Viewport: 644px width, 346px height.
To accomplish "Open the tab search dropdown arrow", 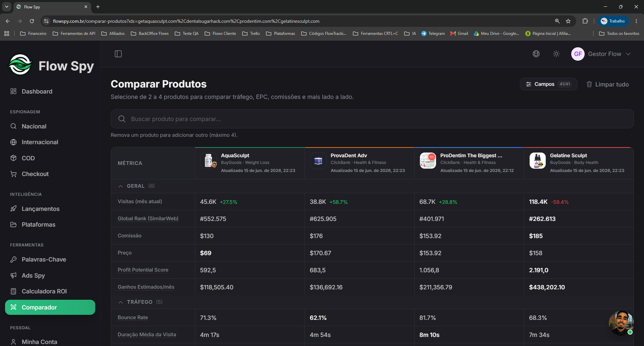I will [x=7, y=7].
